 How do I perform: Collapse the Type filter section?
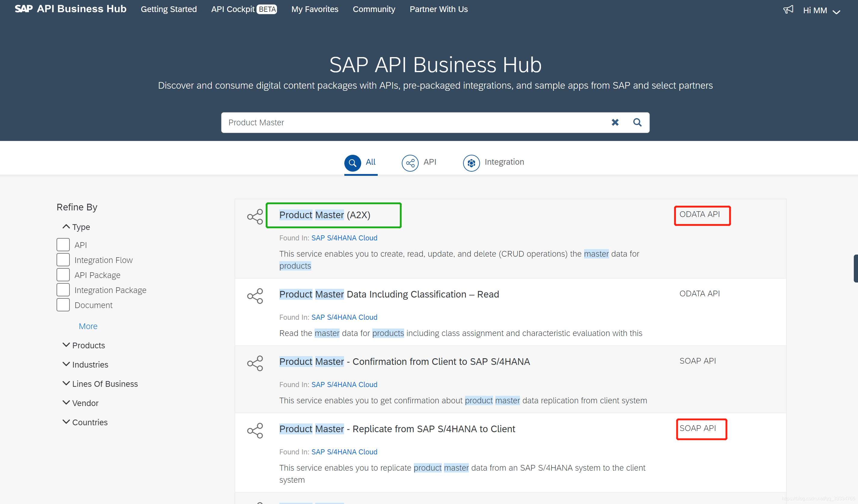pos(66,227)
